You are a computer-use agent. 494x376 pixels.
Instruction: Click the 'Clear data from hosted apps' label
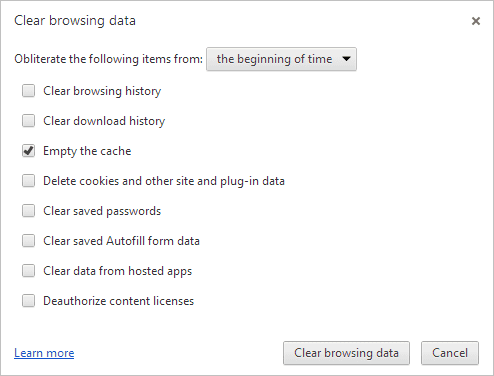pos(118,271)
